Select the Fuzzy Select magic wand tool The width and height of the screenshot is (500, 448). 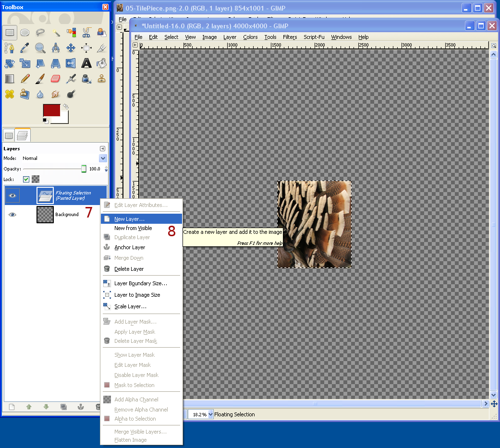tap(57, 32)
